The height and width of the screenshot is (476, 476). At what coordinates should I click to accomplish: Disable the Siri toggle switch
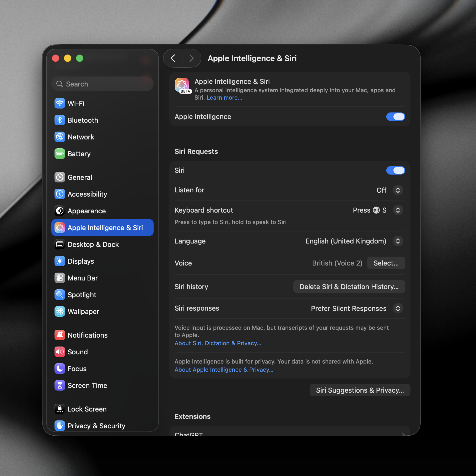[396, 170]
